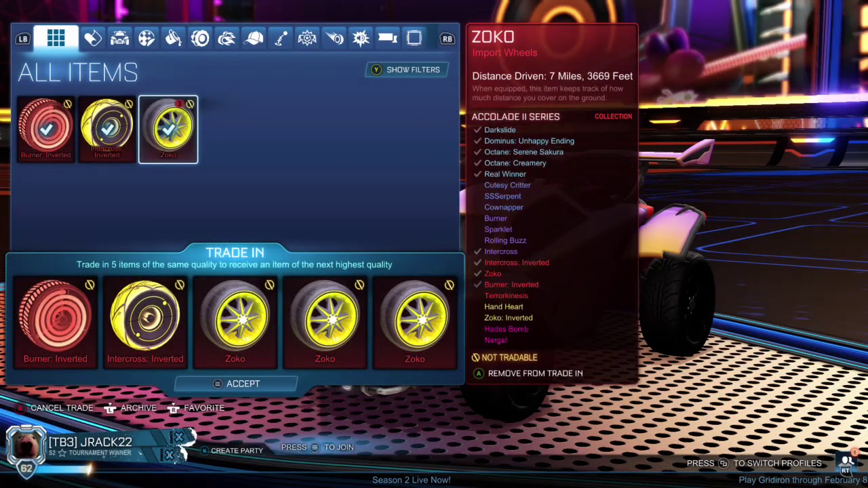Click Show Filters button
Screen dimensions: 868x488
406,70
